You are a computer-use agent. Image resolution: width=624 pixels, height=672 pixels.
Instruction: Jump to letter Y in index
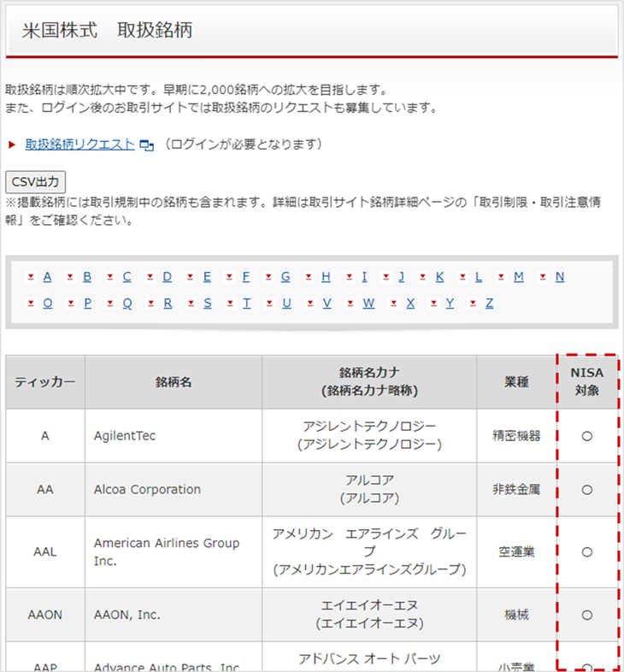[x=450, y=303]
